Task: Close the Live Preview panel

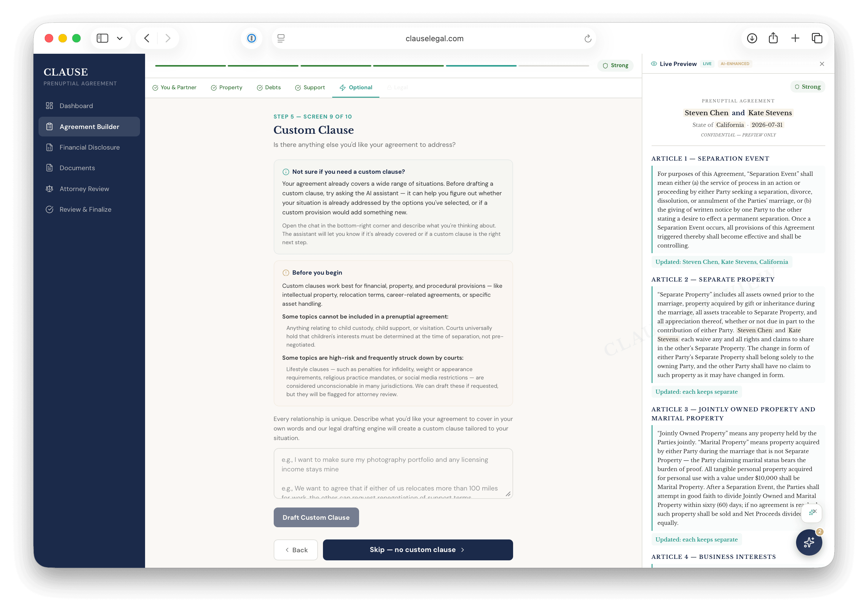Action: (x=822, y=64)
